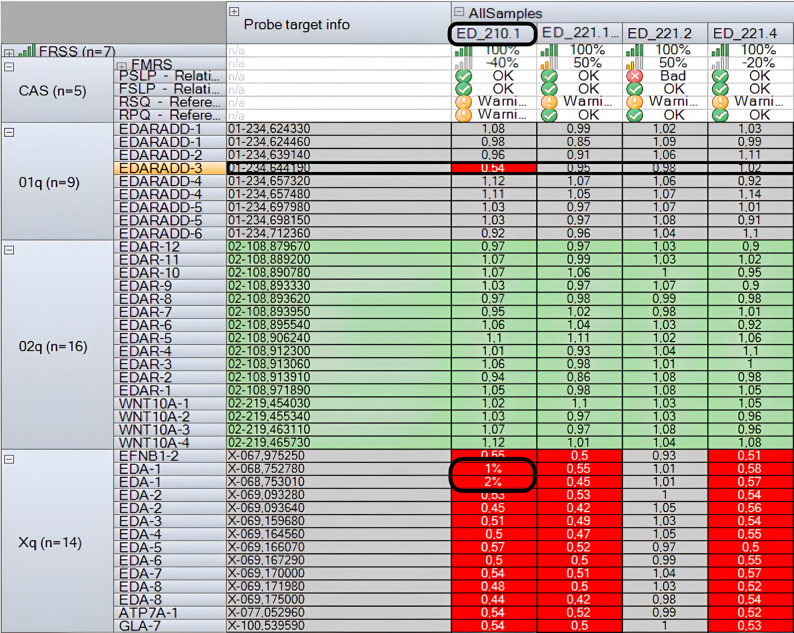Image resolution: width=794 pixels, height=633 pixels.
Task: Collapse the Xq (n=14) probe group
Action: pyautogui.click(x=9, y=459)
